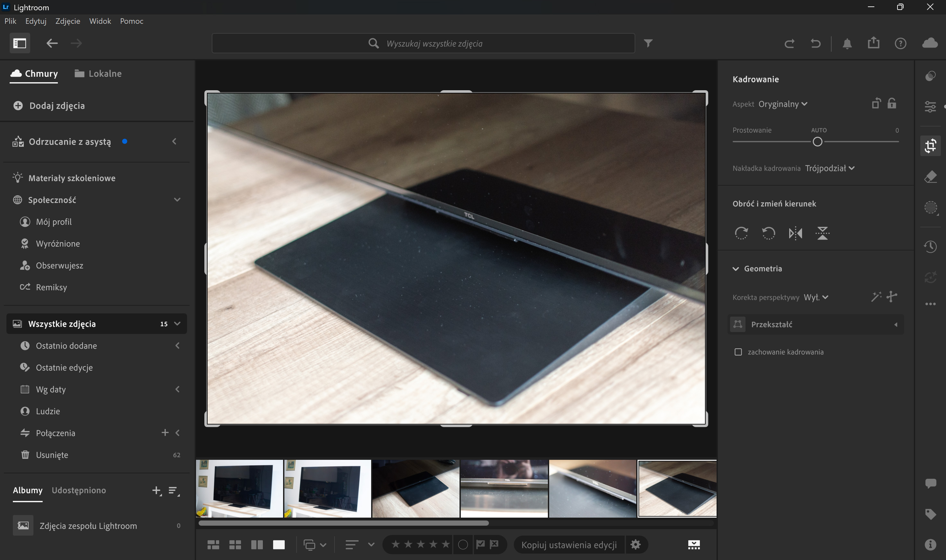Click Kopiuj ustawienia edycji button
The width and height of the screenshot is (946, 560).
coord(569,545)
